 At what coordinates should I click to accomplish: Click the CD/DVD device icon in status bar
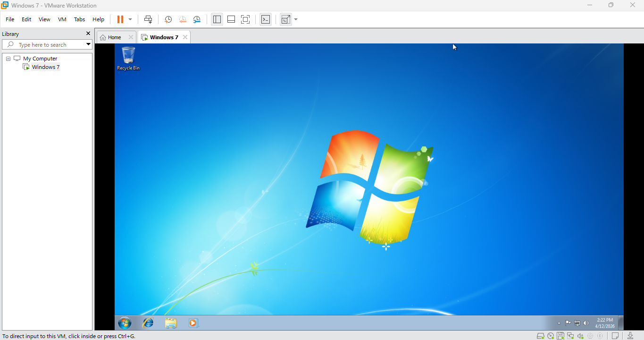click(550, 336)
